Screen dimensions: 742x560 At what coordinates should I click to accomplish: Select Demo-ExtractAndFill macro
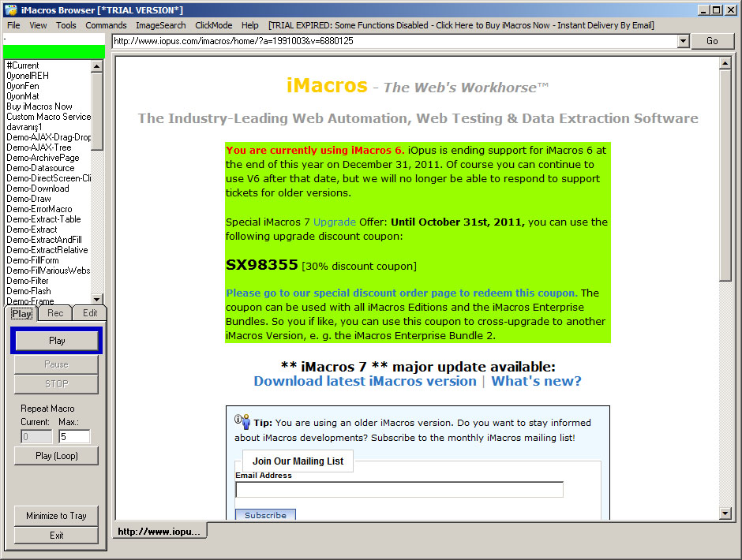tap(48, 240)
